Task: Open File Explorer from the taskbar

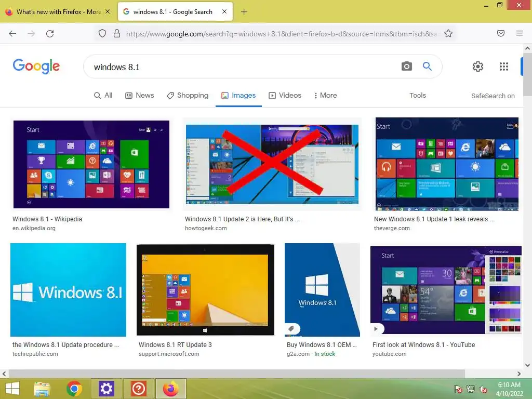Action: (x=42, y=389)
